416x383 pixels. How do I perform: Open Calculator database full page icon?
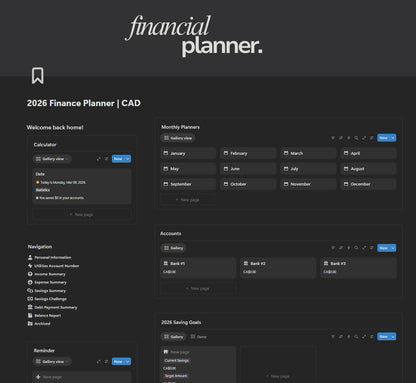[99, 159]
